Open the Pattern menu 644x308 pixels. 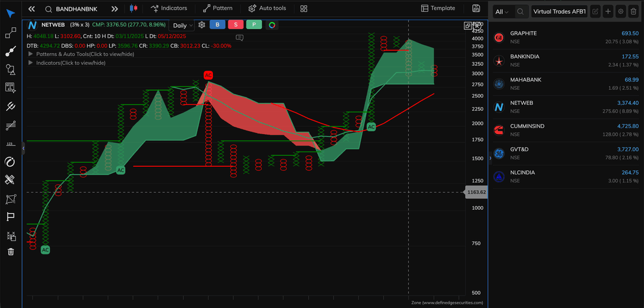(218, 8)
